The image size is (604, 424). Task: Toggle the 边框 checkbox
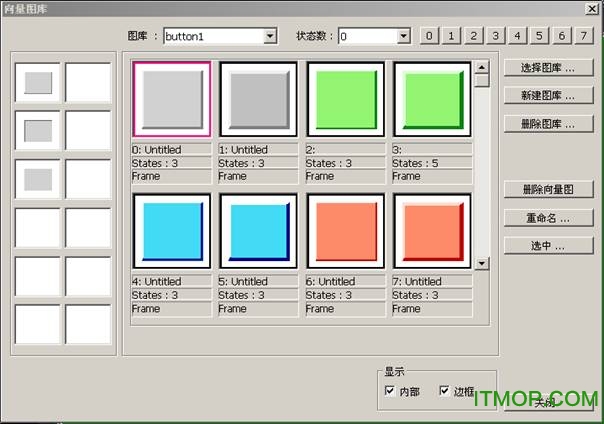point(444,391)
